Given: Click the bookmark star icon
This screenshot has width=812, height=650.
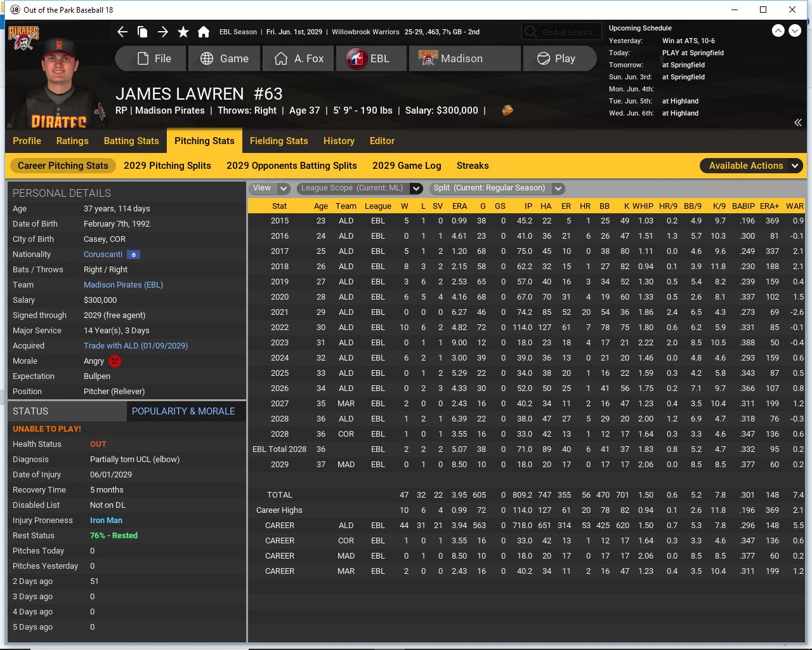Looking at the screenshot, I should [183, 32].
